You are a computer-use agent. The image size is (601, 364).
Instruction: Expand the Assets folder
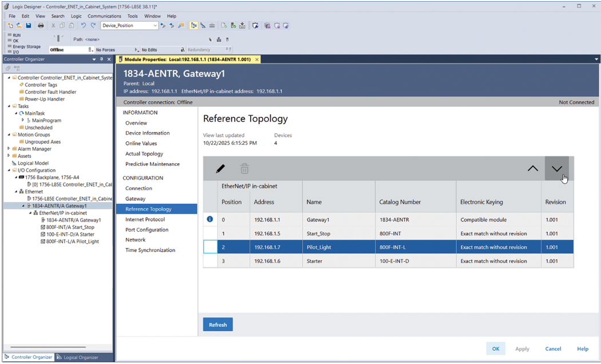click(x=9, y=156)
